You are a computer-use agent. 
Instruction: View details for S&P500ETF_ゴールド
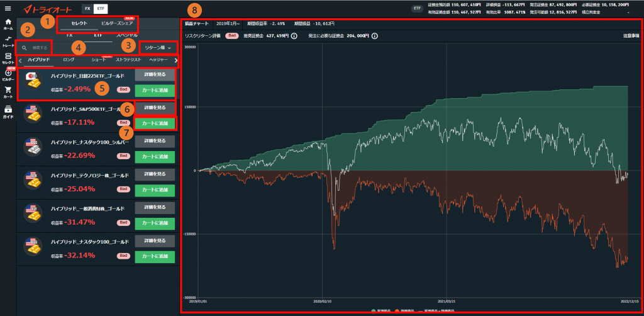tap(155, 108)
